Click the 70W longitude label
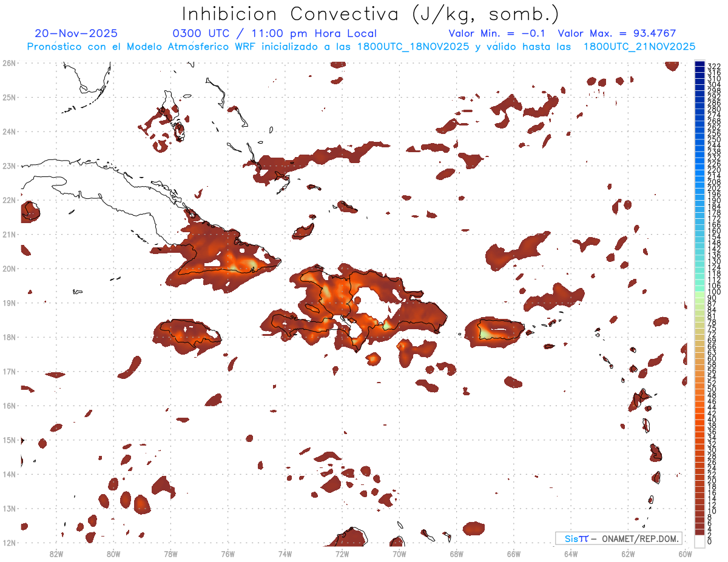 (x=399, y=553)
